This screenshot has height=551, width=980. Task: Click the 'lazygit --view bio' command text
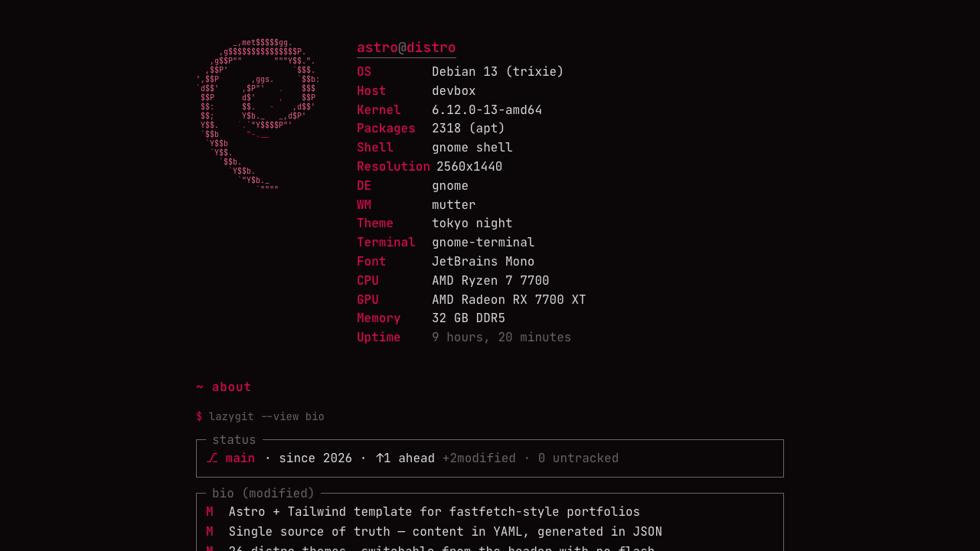point(266,416)
